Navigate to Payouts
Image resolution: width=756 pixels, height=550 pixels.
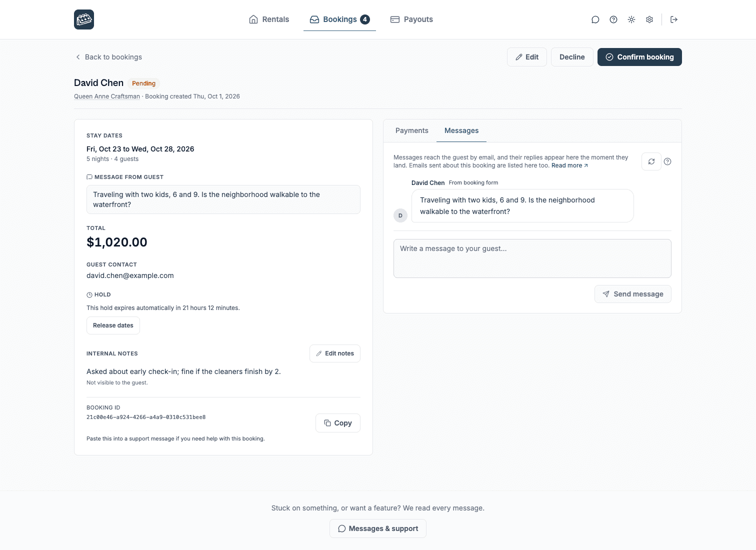[411, 19]
